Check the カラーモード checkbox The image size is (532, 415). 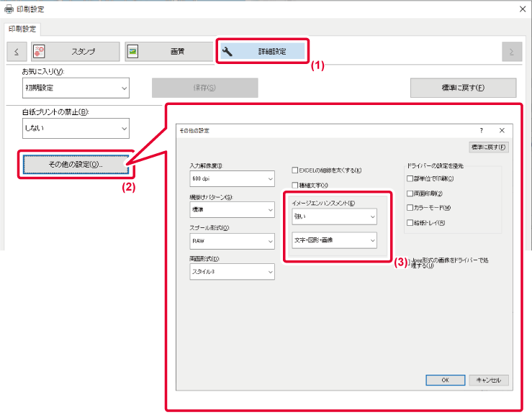[x=410, y=208]
